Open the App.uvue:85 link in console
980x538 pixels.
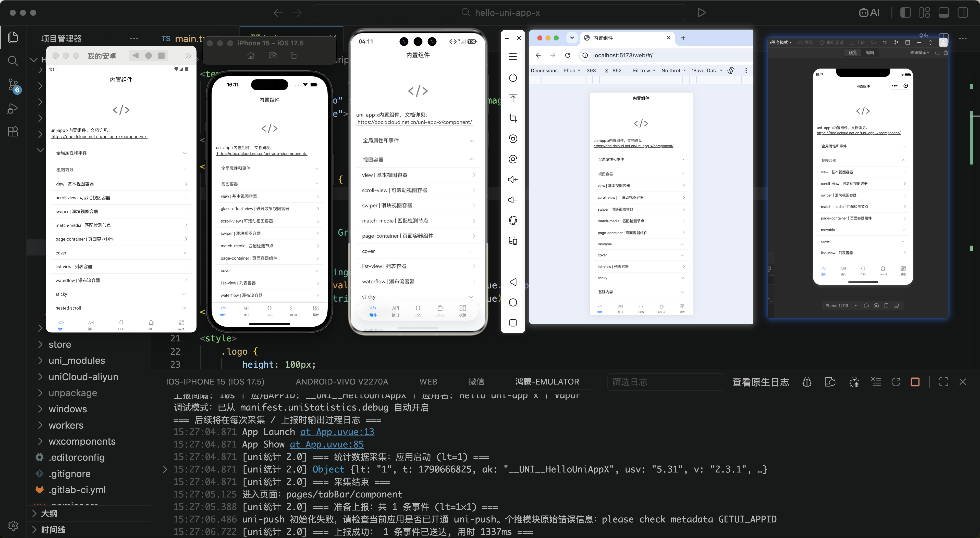coord(326,444)
